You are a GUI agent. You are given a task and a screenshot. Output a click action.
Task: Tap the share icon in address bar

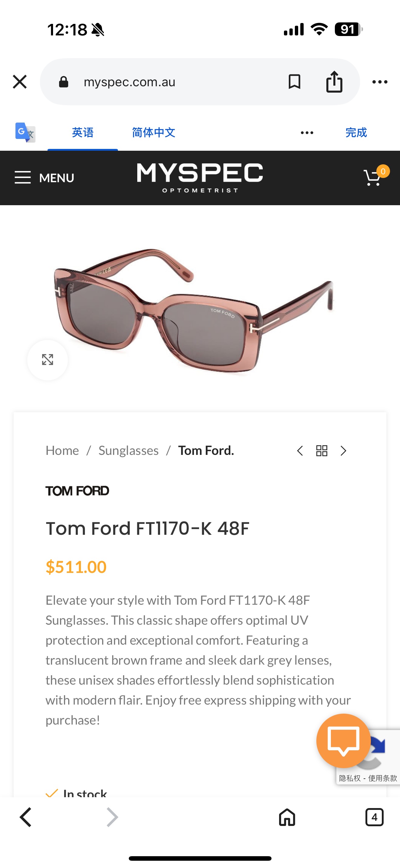pyautogui.click(x=334, y=81)
